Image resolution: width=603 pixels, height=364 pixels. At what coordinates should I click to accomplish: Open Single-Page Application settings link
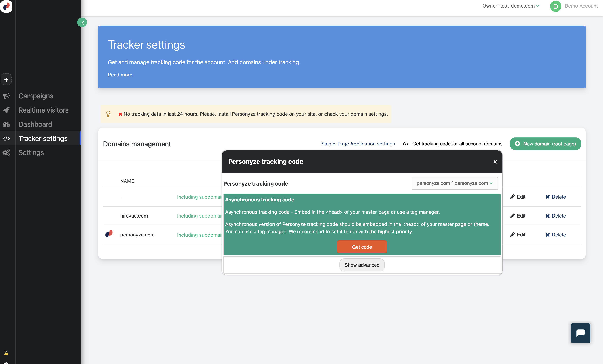(358, 144)
